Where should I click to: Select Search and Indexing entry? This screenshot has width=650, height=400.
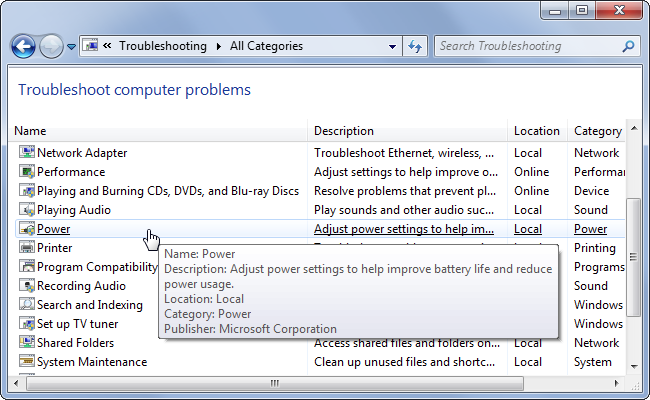[x=90, y=305]
